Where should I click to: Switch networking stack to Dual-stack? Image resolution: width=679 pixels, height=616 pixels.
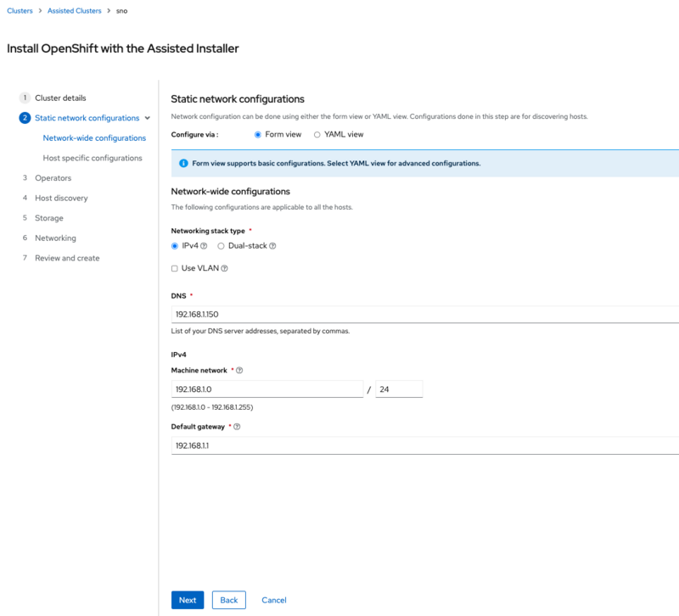(221, 246)
